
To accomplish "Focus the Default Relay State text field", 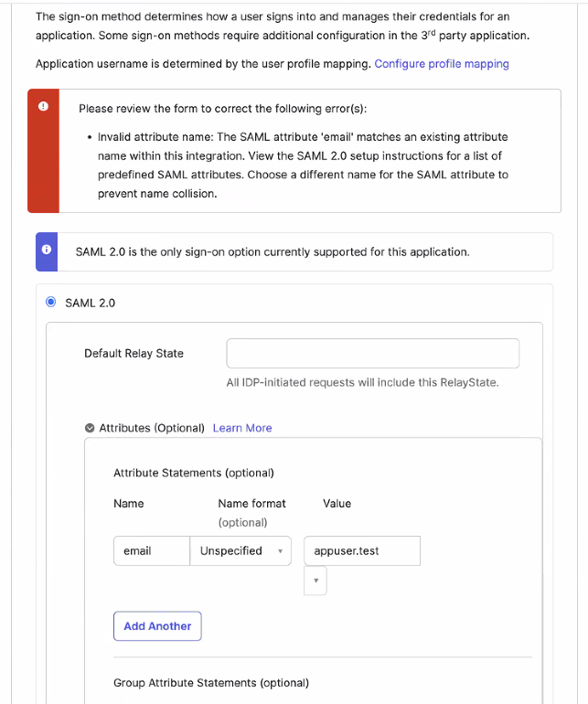I will tap(372, 354).
